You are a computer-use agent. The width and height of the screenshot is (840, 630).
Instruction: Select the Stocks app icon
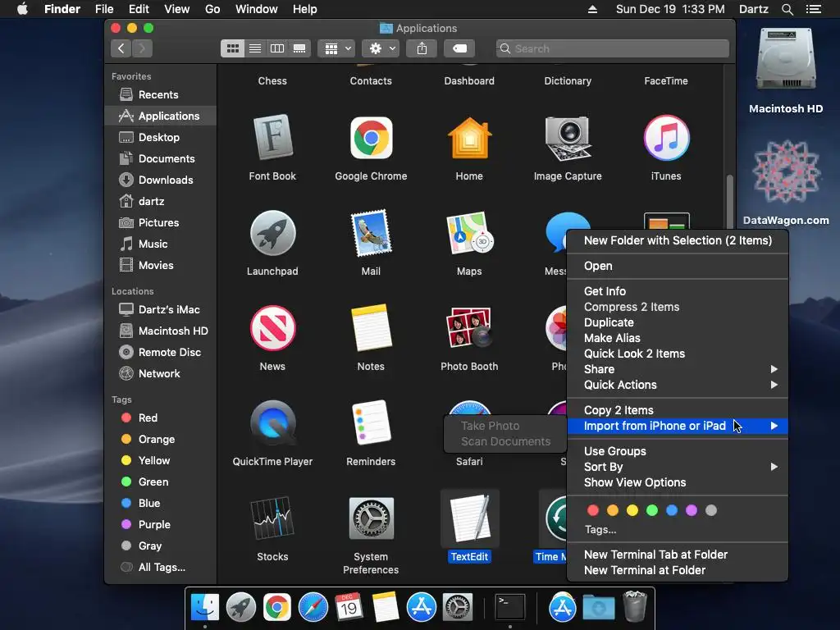tap(272, 518)
